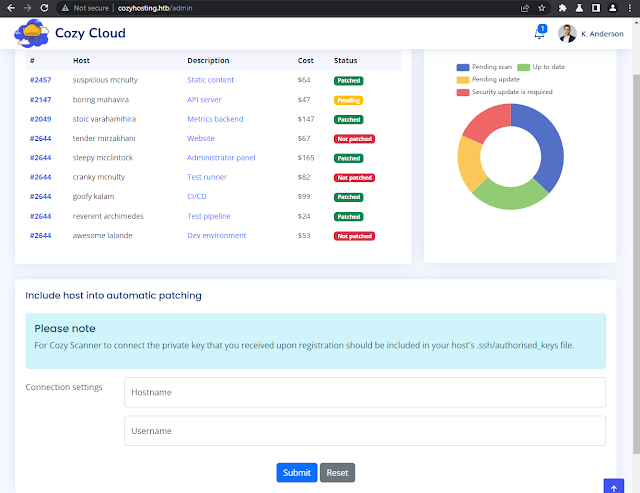The height and width of the screenshot is (493, 640).
Task: Toggle Pending update legend swatch
Action: tap(463, 80)
